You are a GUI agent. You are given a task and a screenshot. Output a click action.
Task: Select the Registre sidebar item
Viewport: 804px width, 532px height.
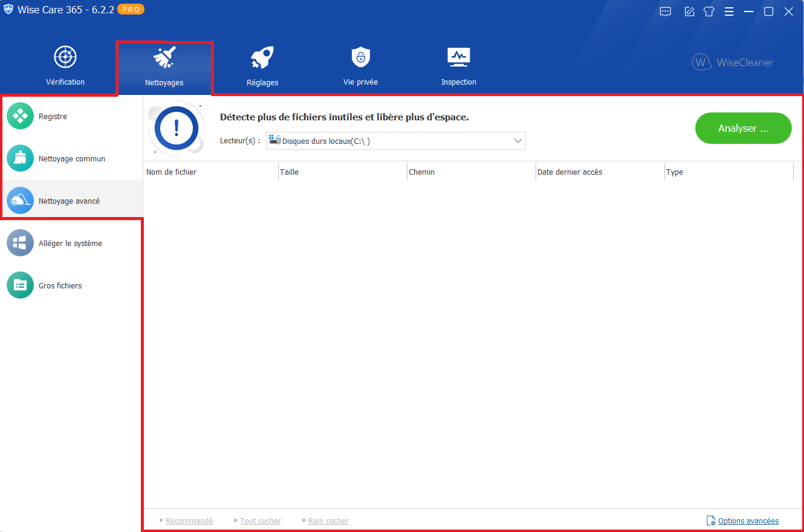[71, 117]
